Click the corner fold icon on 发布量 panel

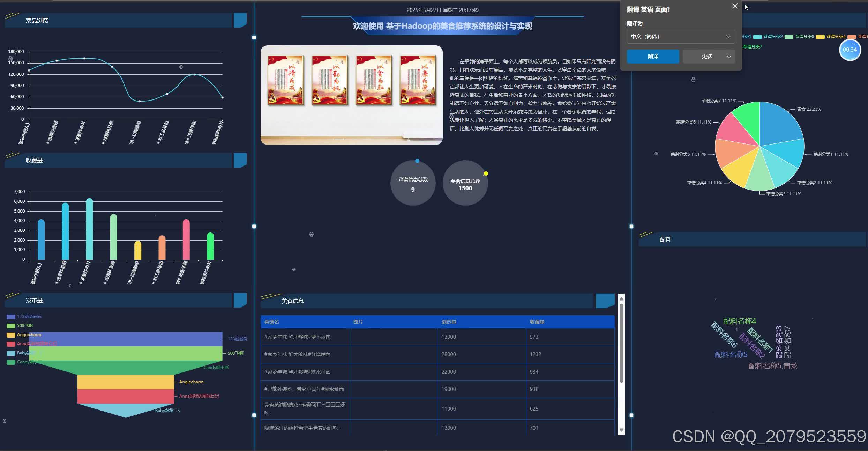click(x=240, y=300)
